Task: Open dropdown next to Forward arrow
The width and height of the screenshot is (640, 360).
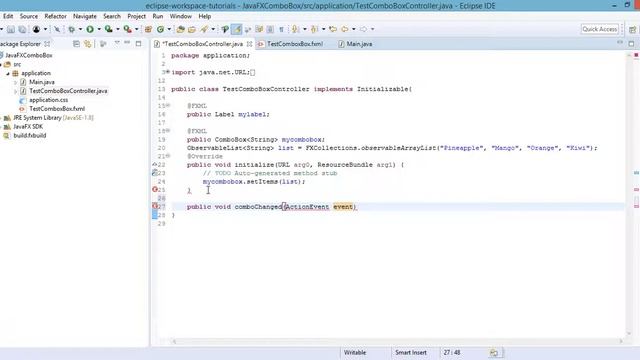Action: 372,29
